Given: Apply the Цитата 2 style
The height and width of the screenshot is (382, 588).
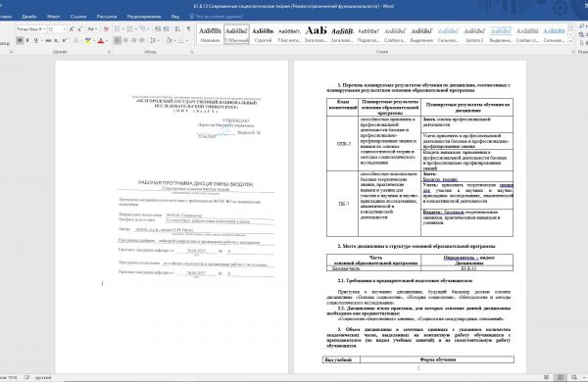Looking at the screenshot, I should [474, 34].
